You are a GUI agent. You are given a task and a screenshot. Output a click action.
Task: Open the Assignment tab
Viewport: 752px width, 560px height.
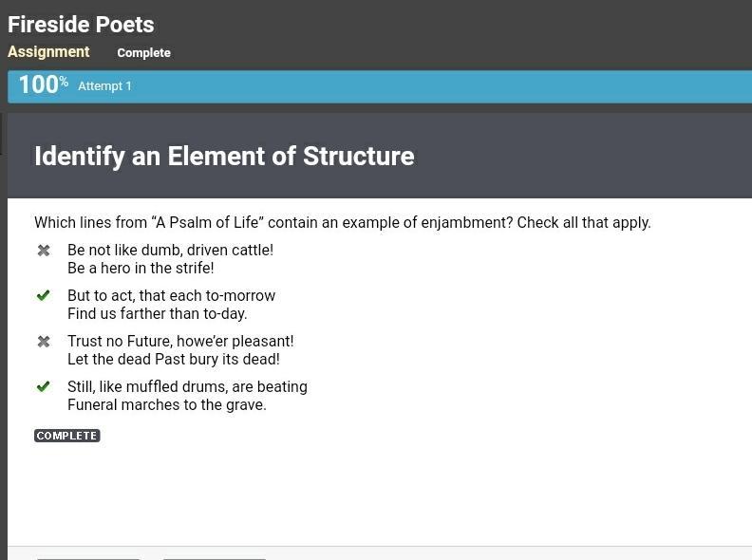[x=48, y=52]
